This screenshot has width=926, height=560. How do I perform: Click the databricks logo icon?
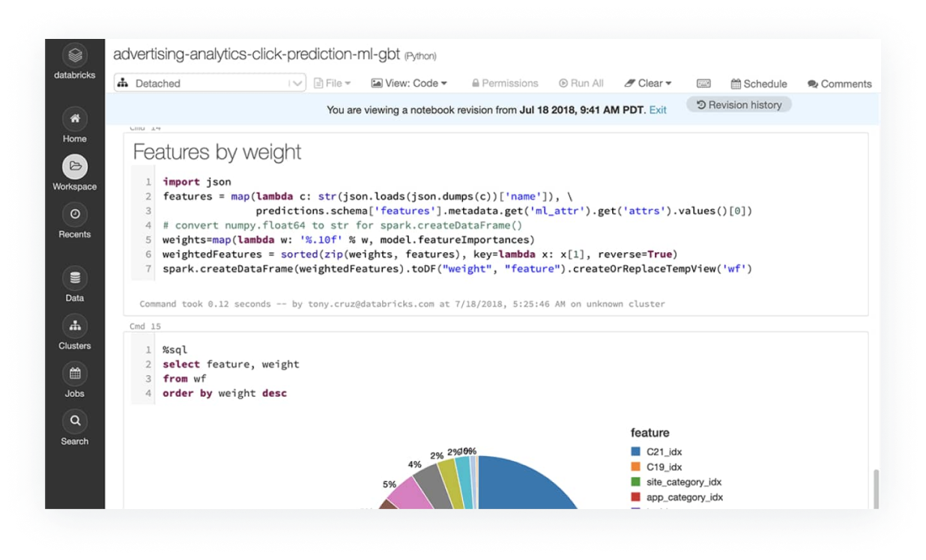[x=75, y=55]
